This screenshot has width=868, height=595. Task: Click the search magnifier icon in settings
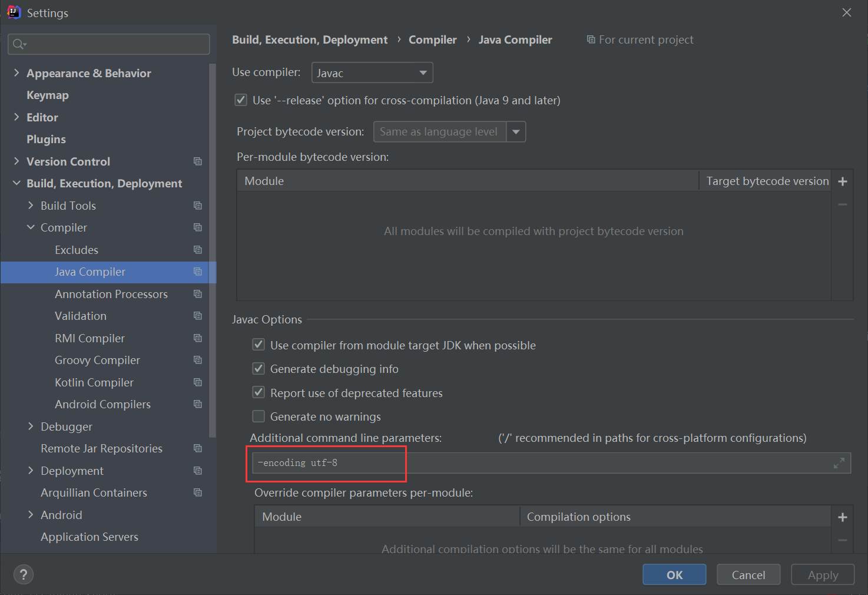(18, 44)
